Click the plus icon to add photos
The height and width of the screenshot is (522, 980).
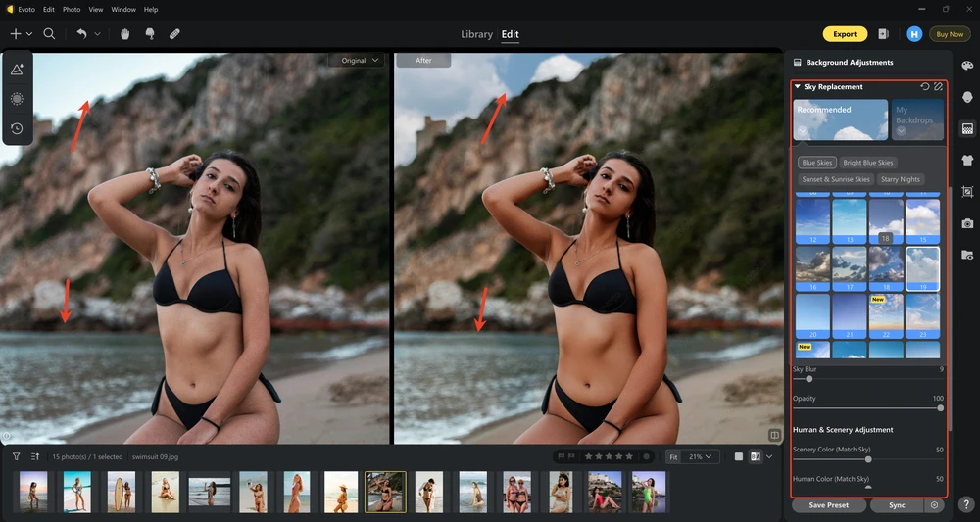point(16,34)
